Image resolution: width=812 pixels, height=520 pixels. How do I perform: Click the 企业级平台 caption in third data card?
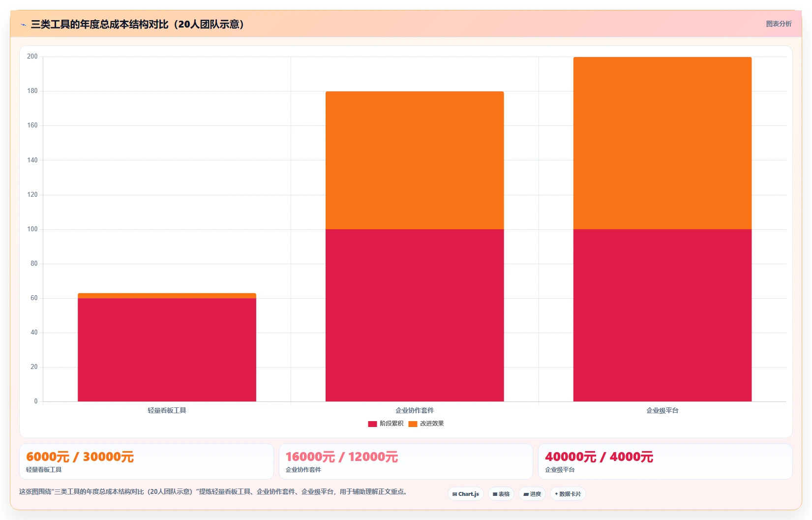(560, 470)
